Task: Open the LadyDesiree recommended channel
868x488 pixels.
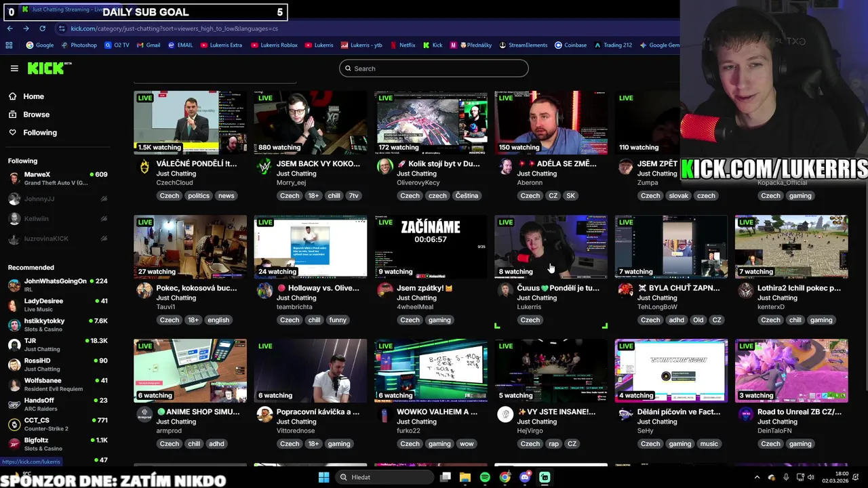Action: 58,304
